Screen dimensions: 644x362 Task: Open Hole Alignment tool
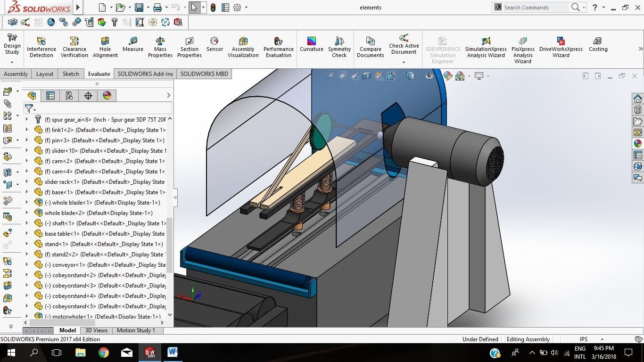[x=105, y=47]
